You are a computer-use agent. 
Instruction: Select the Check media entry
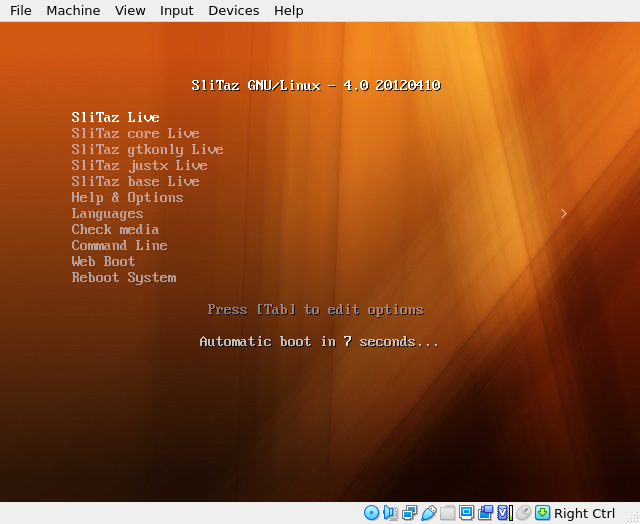115,229
